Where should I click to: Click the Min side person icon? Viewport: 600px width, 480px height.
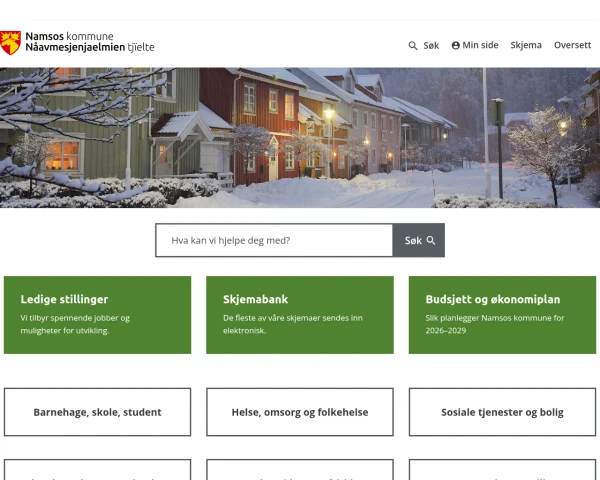tap(455, 45)
